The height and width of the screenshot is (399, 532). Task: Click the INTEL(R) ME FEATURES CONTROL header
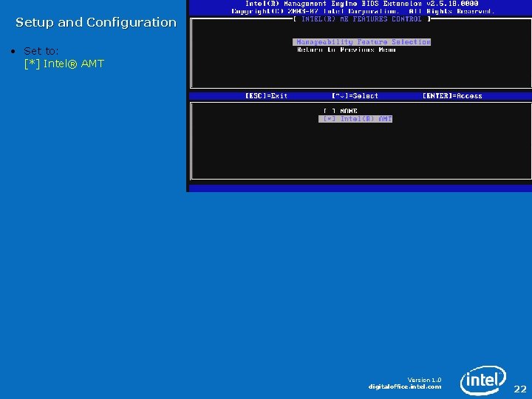361,19
